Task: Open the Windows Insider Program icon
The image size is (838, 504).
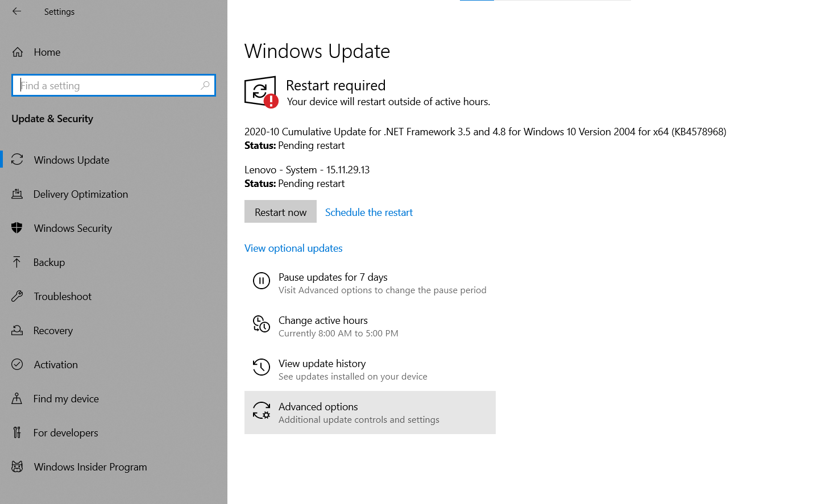Action: (x=17, y=466)
